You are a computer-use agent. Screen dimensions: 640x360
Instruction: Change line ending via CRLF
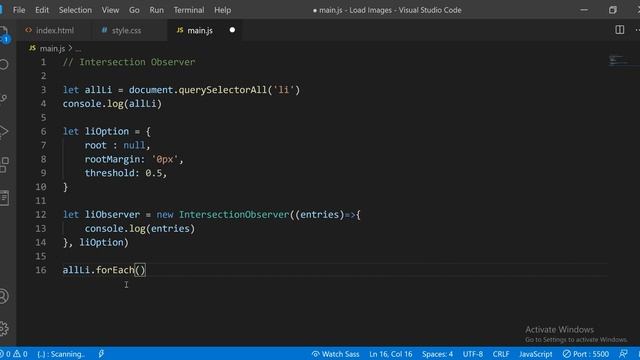coord(500,354)
